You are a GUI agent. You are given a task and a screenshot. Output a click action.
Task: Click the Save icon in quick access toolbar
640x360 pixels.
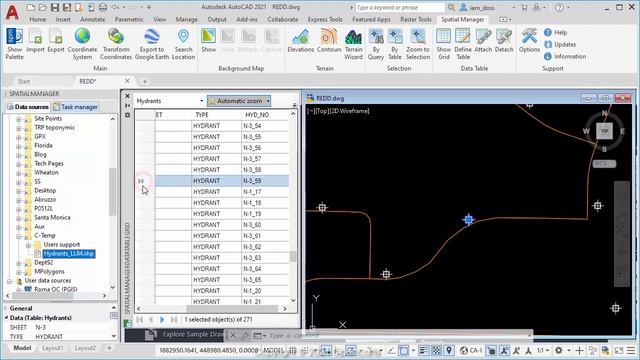pyautogui.click(x=54, y=7)
